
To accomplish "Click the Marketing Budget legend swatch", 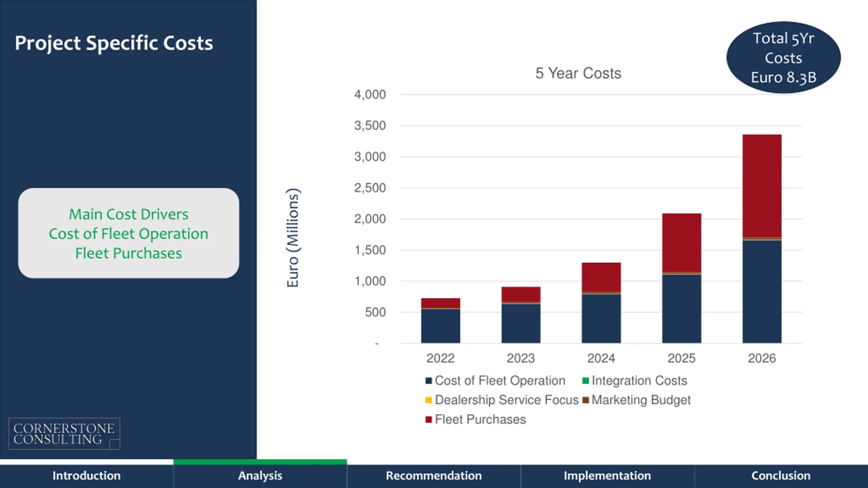I will (585, 400).
